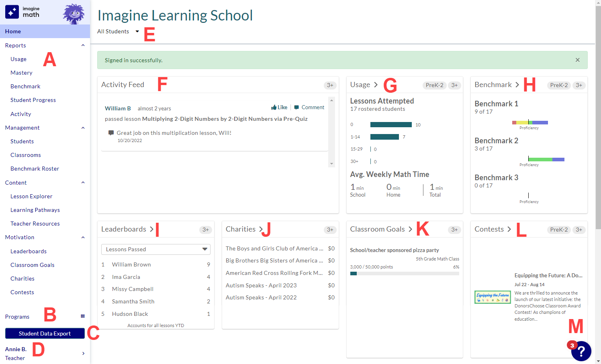This screenshot has height=364, width=601.
Task: Open Classrooms under Management
Action: (26, 155)
